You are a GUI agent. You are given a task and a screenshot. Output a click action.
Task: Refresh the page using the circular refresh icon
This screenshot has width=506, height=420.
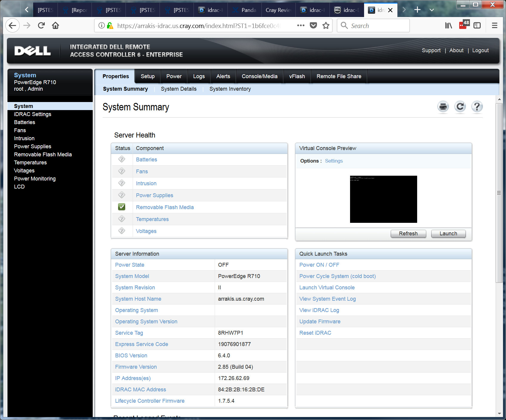460,107
